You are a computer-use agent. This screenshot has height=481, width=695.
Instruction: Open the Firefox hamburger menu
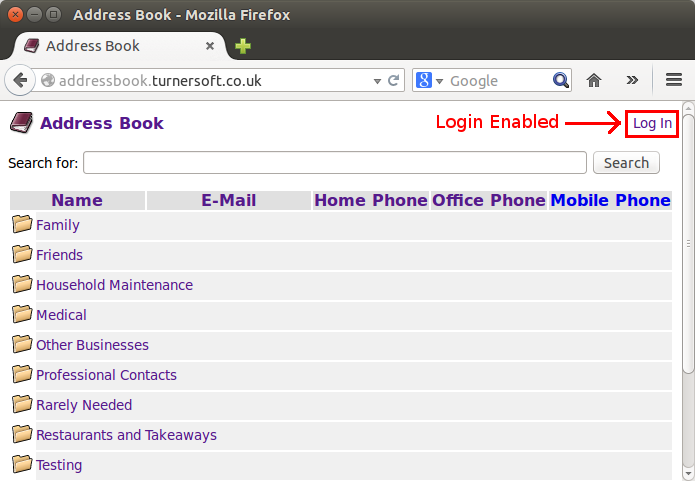(674, 80)
